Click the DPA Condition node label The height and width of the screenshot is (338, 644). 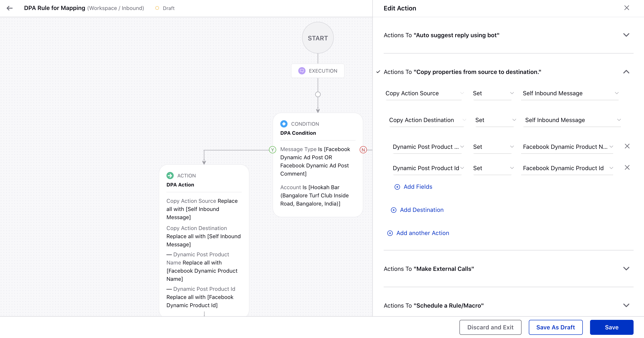[x=298, y=133]
